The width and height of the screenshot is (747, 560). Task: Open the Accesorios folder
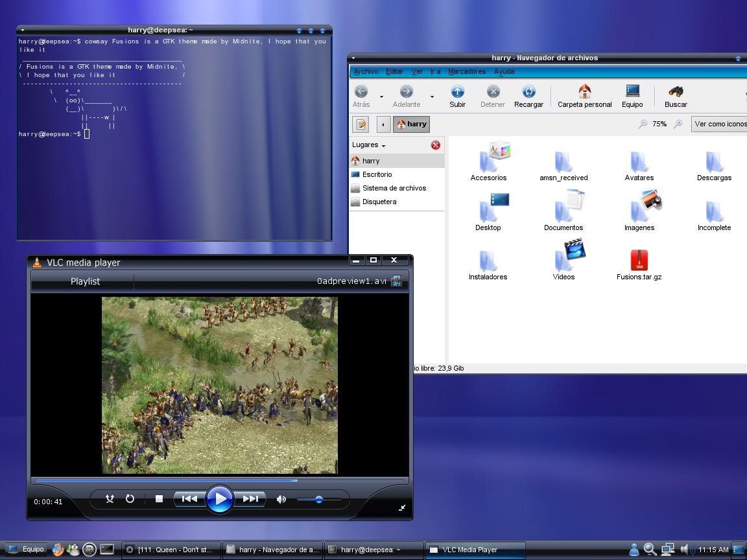point(488,161)
